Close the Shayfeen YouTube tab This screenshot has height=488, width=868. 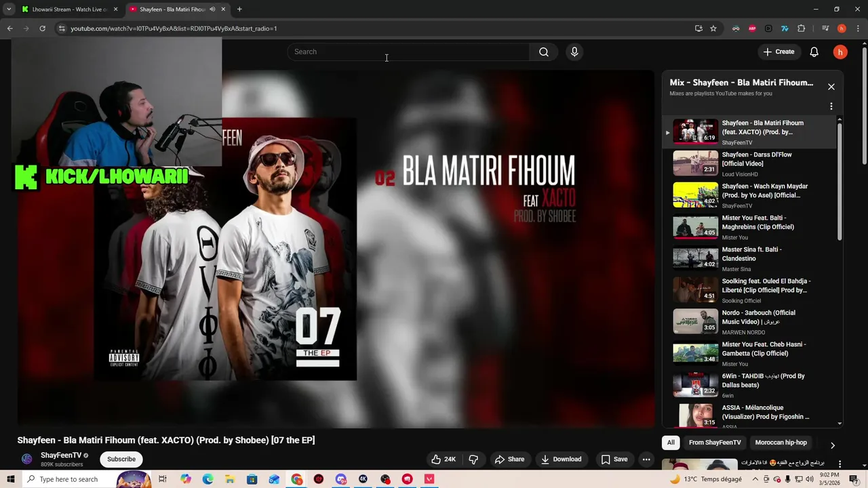pos(223,9)
